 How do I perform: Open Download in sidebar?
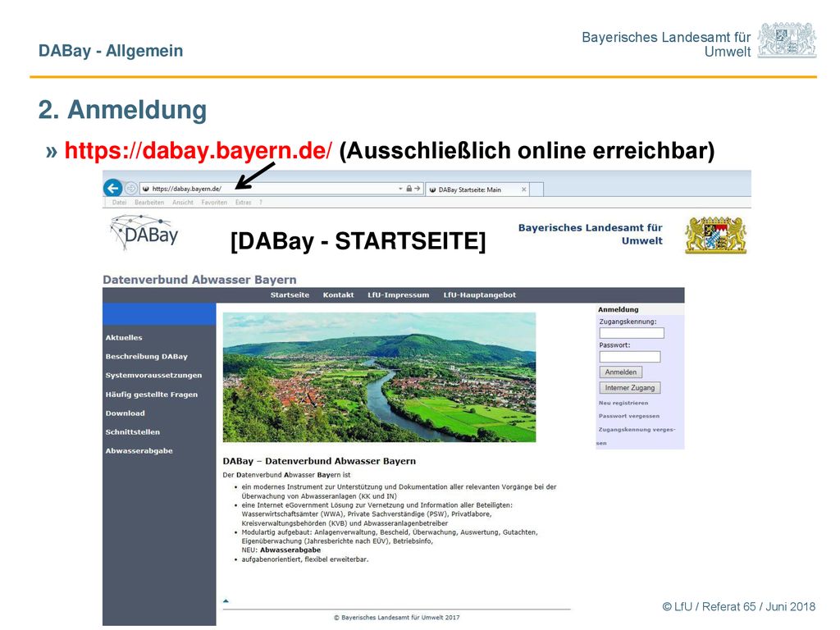tap(125, 413)
